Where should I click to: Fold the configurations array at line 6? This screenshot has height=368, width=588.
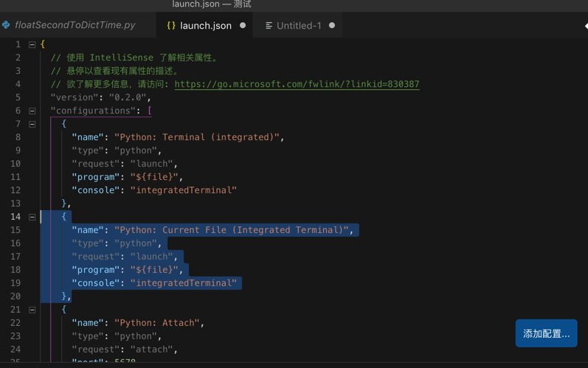coord(32,111)
